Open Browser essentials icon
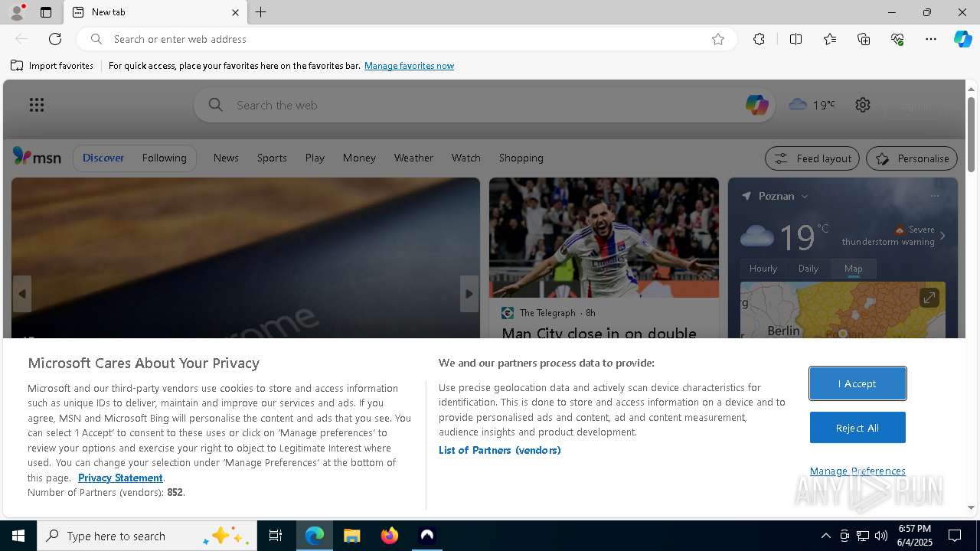This screenshot has width=980, height=551. point(897,39)
